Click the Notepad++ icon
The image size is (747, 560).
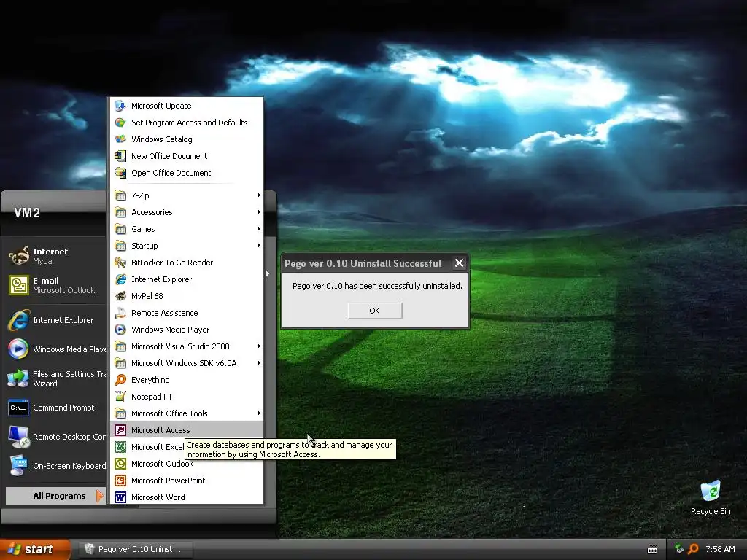click(x=120, y=397)
